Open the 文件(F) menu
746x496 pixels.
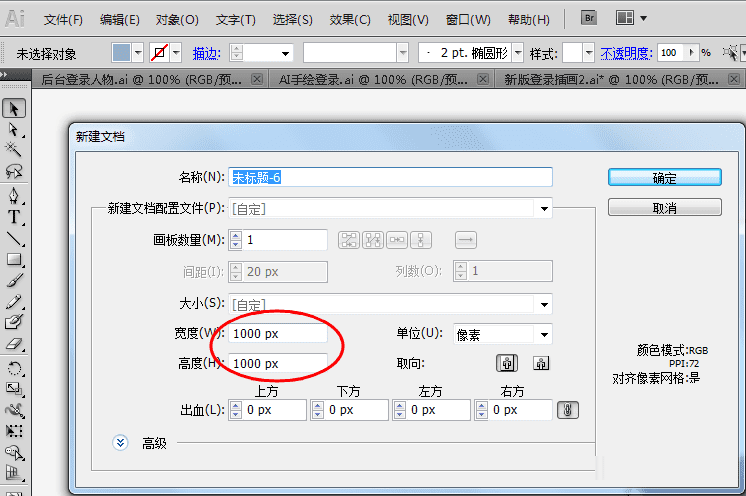tap(63, 20)
